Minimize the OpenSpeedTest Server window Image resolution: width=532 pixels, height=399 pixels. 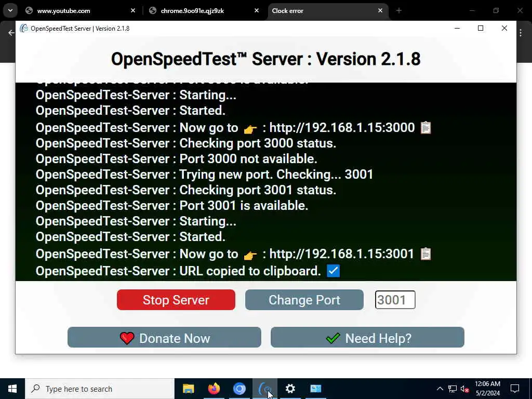click(x=457, y=28)
